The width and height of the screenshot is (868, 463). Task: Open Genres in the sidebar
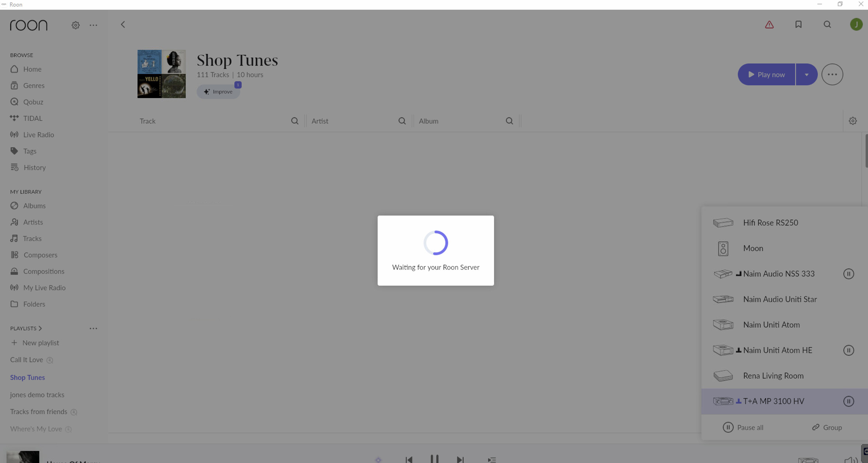(x=27, y=86)
